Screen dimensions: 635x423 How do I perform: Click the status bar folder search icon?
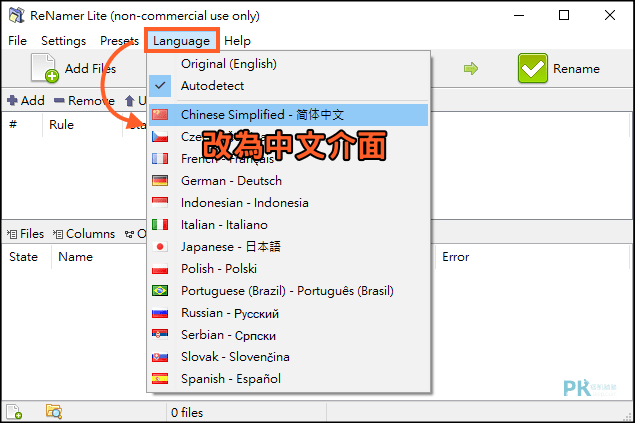53,412
